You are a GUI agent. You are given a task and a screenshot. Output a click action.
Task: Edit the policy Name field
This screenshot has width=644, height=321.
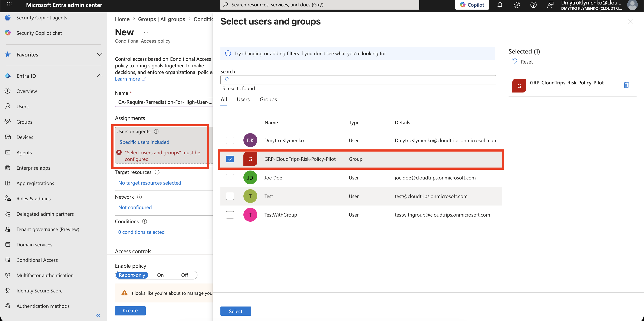[x=164, y=102]
